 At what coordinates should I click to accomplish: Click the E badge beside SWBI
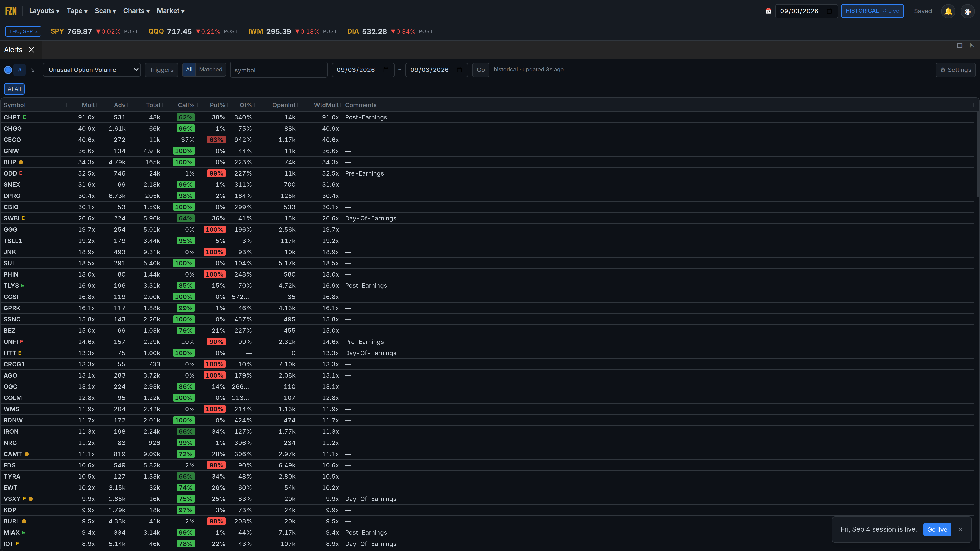coord(23,218)
